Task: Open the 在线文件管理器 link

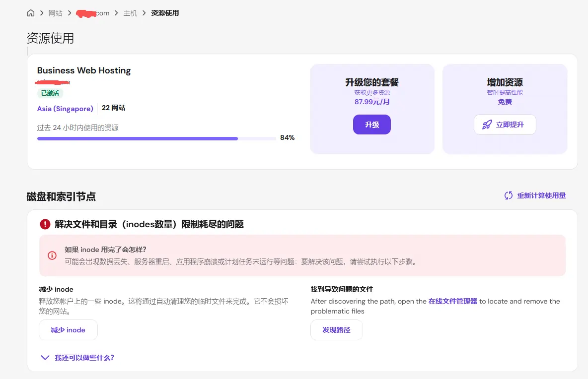Action: [x=452, y=301]
